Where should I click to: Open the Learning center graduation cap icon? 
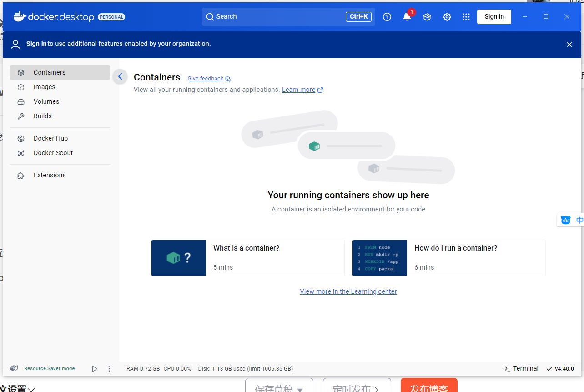427,17
